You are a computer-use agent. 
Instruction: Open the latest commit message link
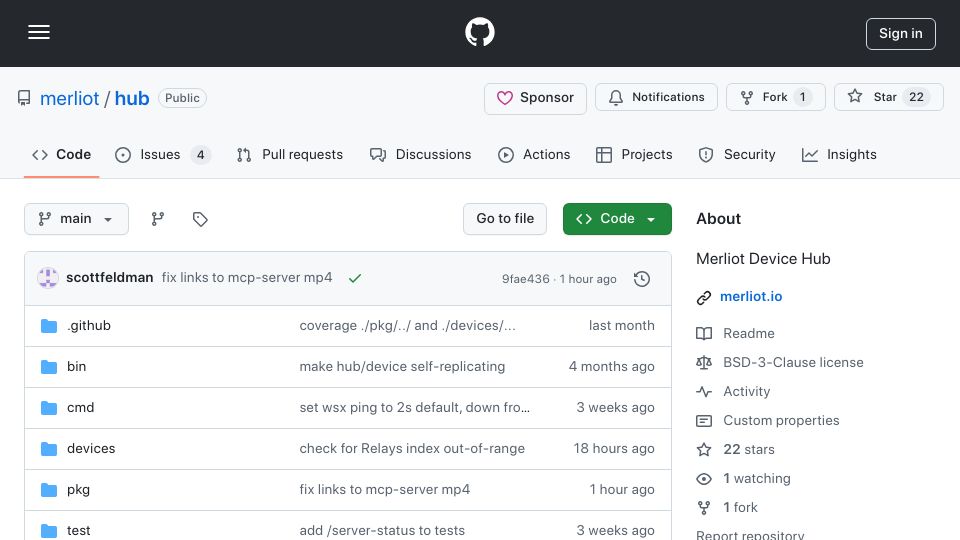tap(247, 277)
